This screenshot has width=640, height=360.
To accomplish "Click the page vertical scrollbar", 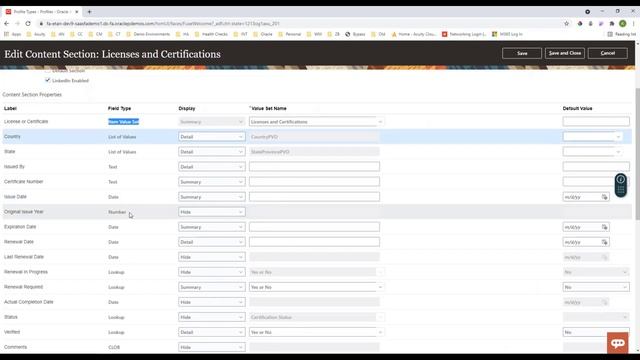I will pyautogui.click(x=638, y=153).
